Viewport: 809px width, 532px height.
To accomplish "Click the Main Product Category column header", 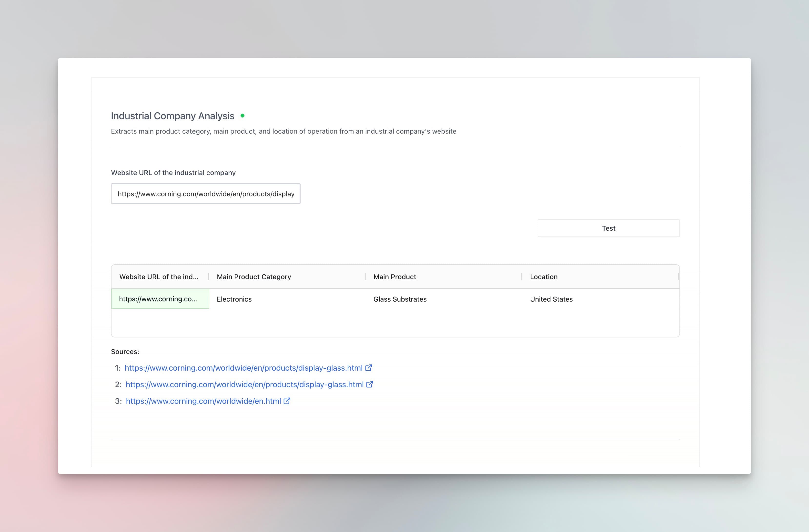I will click(254, 277).
